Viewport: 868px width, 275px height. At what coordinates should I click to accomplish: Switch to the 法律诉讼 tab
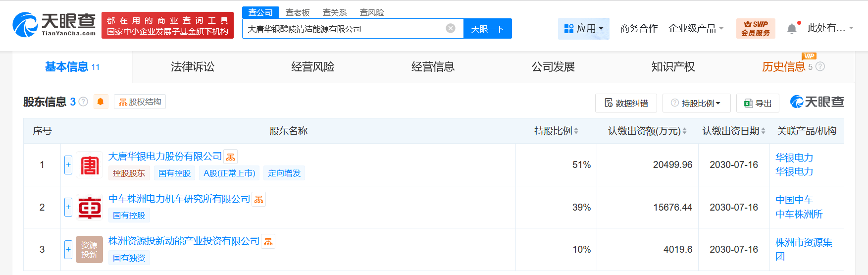click(193, 67)
